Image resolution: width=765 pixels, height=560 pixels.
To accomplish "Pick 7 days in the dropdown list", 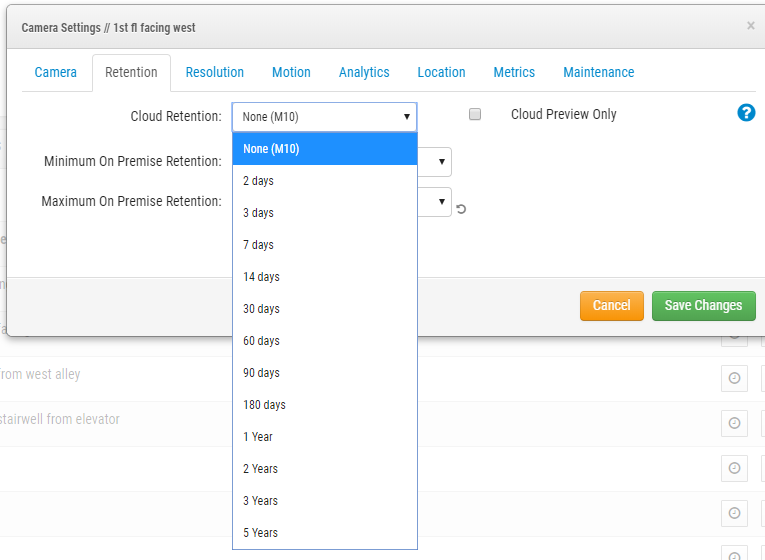I will click(x=258, y=245).
